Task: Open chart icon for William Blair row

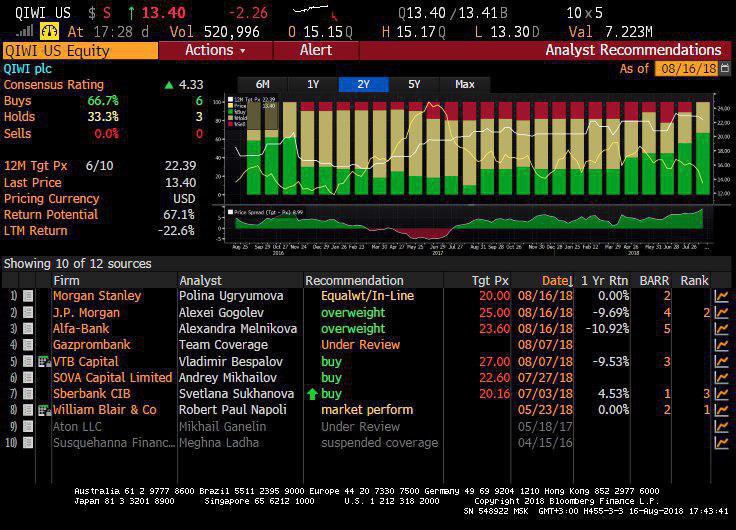Action: click(x=721, y=410)
